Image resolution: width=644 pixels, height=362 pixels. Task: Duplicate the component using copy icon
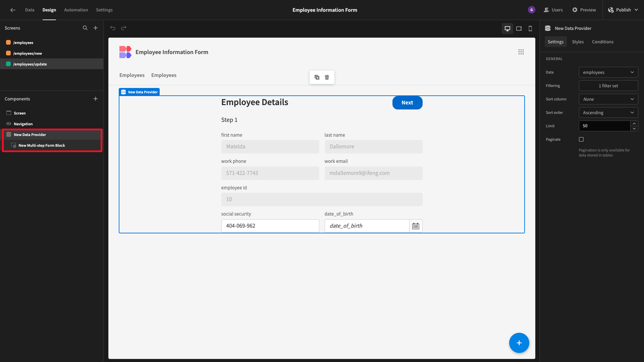coord(317,77)
